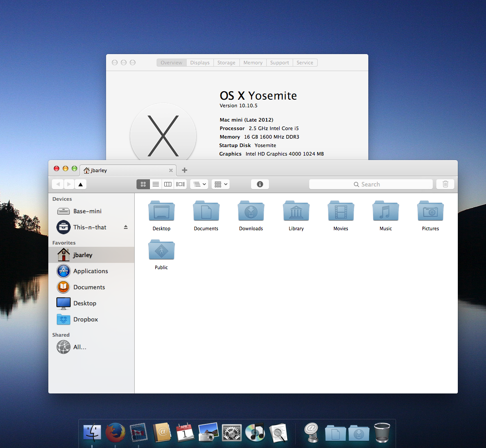
Task: Open the Trash in the Dock
Action: click(x=382, y=432)
